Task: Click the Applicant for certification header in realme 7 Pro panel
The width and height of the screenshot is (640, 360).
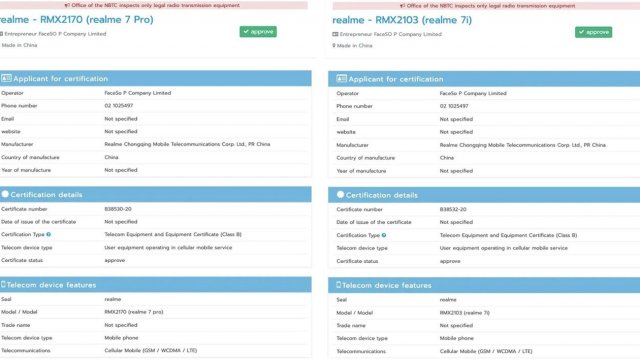Action: pos(156,78)
